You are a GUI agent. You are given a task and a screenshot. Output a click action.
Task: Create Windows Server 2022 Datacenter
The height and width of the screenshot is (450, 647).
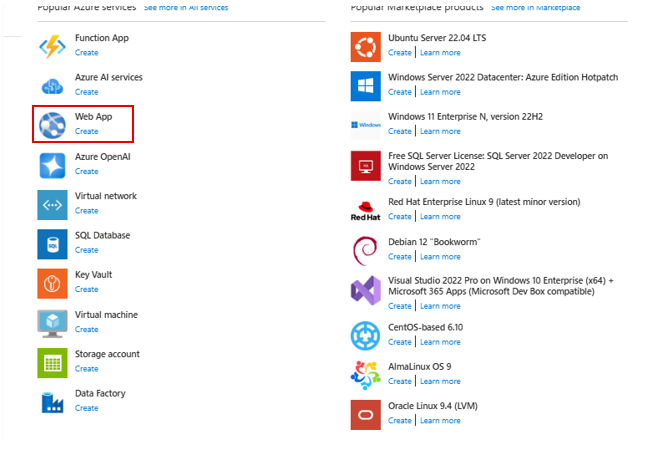399,92
